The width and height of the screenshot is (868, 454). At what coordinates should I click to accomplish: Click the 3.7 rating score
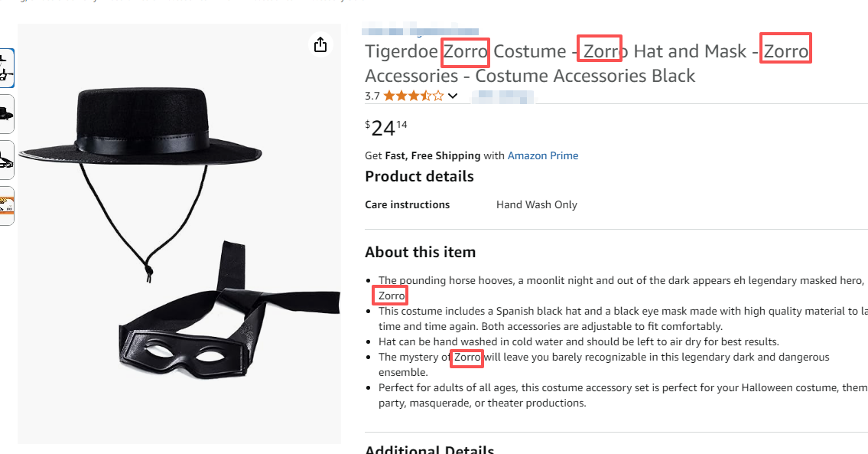coord(372,96)
